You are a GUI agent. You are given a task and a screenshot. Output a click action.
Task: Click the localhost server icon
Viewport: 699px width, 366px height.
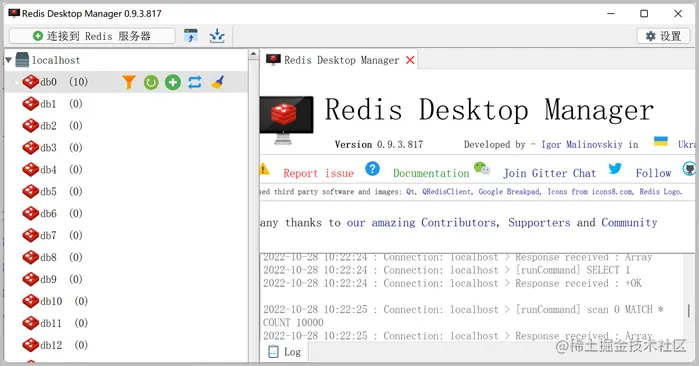coord(22,60)
